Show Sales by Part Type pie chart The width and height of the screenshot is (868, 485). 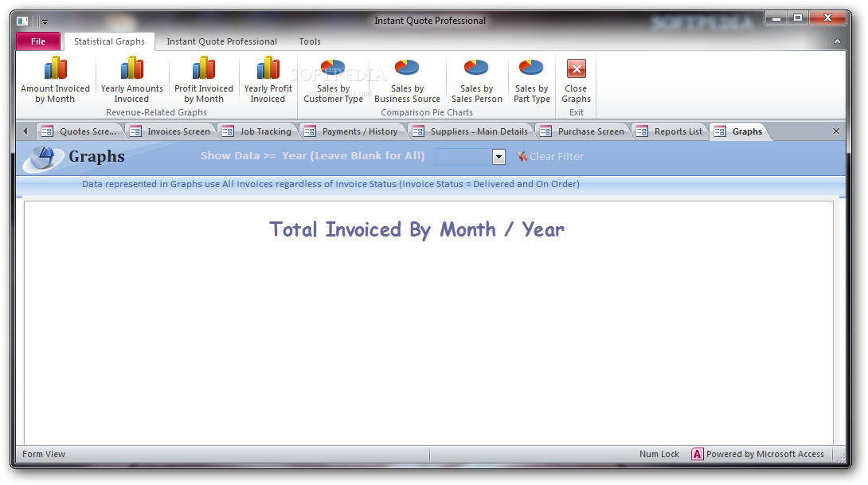tap(531, 81)
